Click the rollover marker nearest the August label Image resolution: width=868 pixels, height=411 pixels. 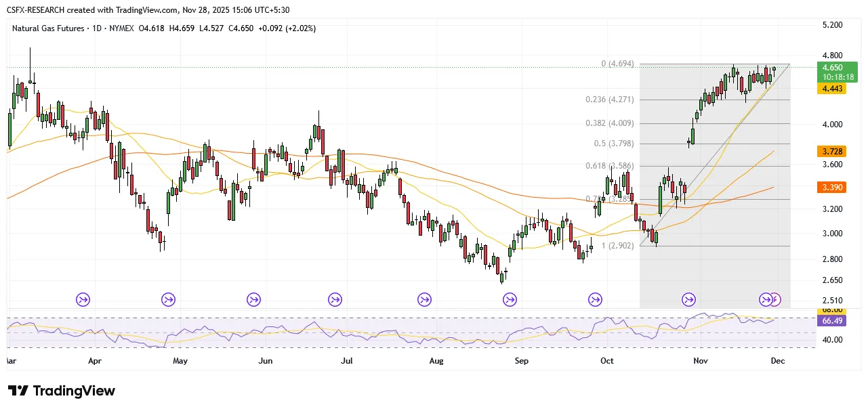tap(425, 299)
